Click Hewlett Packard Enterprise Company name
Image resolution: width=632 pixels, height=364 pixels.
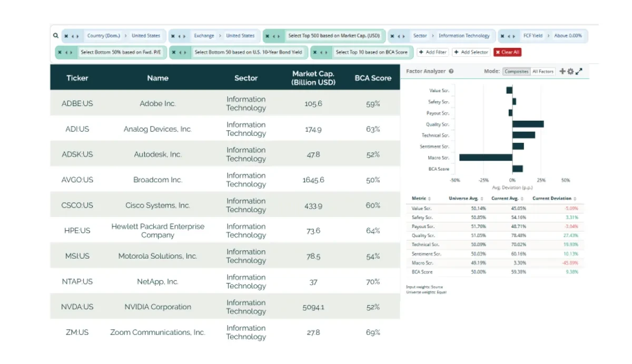coord(157,231)
